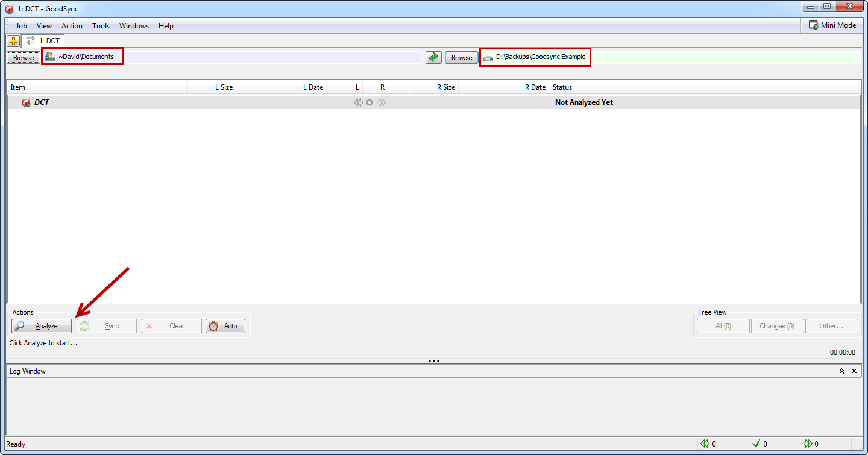The image size is (868, 455).
Task: Browse for the left folder
Action: point(24,58)
